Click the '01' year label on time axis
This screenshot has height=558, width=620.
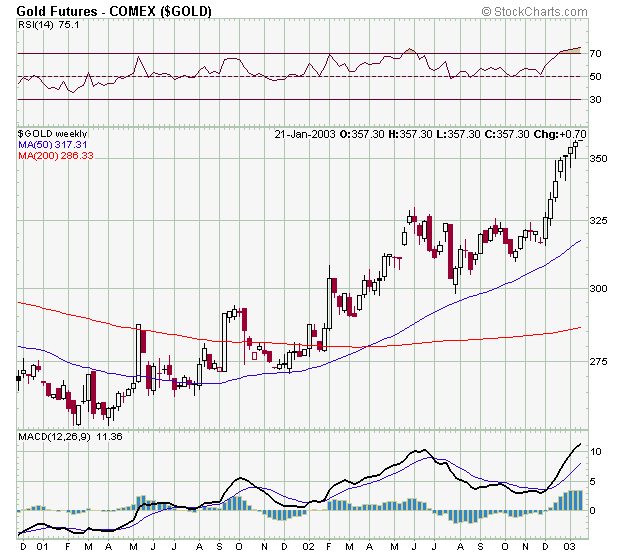[x=42, y=547]
